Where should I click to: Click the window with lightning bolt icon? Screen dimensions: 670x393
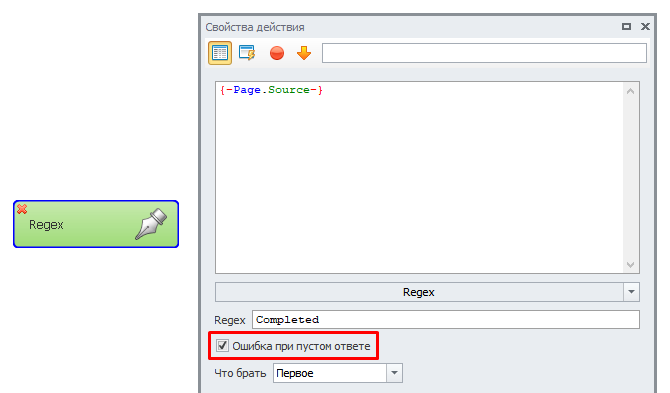[247, 53]
